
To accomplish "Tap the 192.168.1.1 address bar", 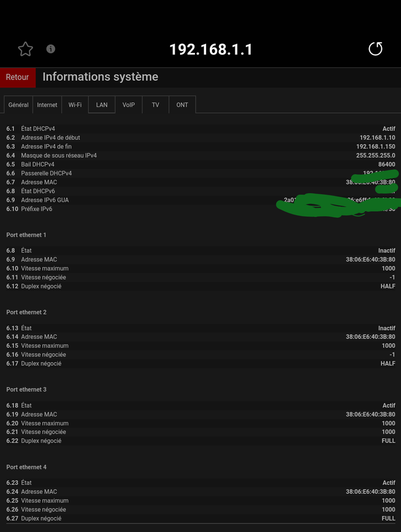I will pyautogui.click(x=211, y=50).
